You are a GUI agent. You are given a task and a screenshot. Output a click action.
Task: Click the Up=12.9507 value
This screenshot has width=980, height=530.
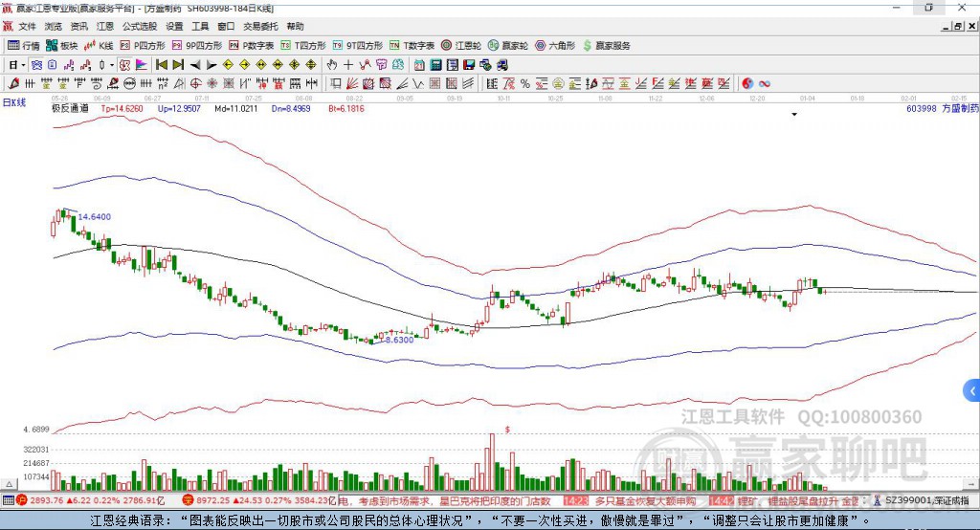[179, 108]
